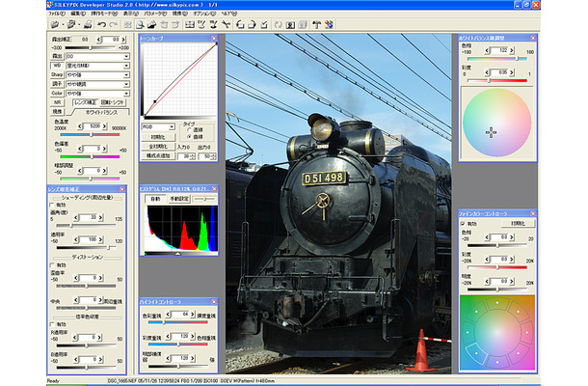Uncheck 有効 in the fine color controller
This screenshot has height=386, width=588.
click(463, 224)
